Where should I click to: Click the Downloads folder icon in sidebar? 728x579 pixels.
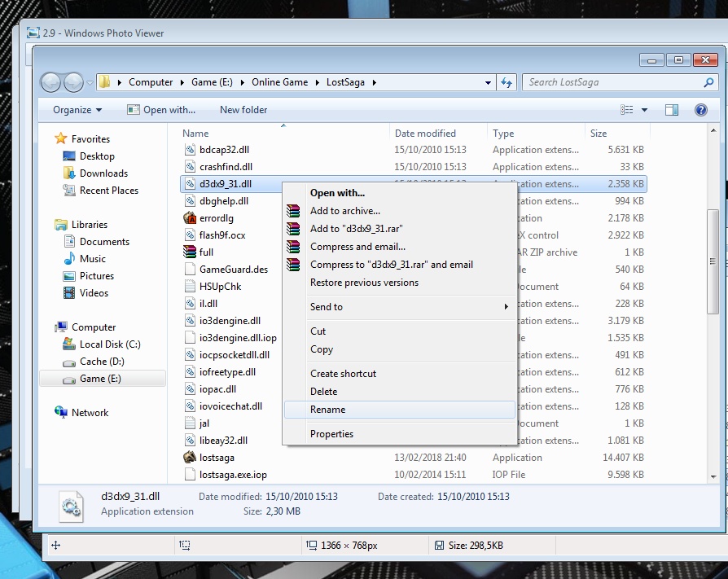[x=69, y=173]
